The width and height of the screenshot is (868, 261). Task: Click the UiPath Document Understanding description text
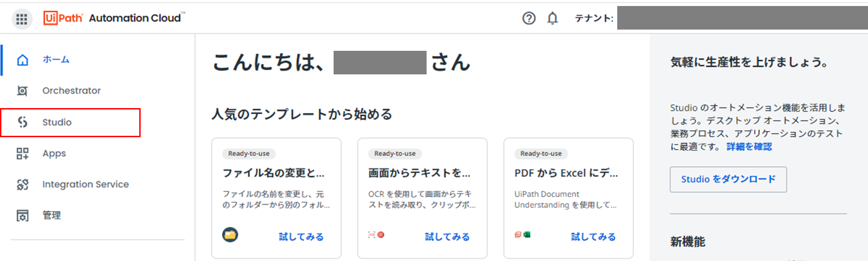[x=565, y=200]
